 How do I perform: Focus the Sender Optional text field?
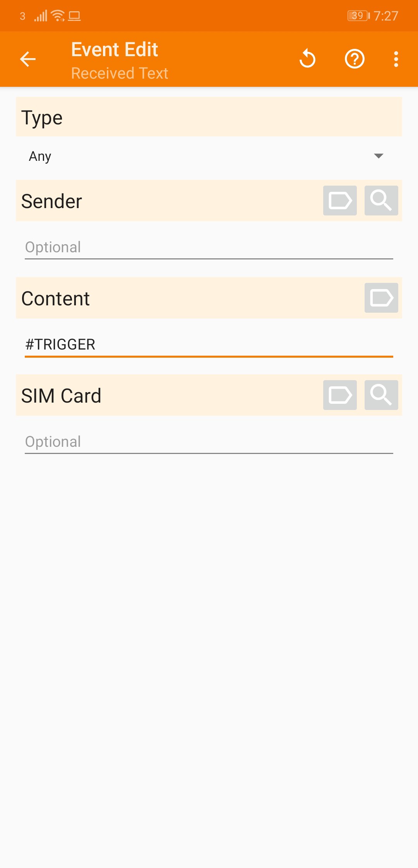pyautogui.click(x=209, y=247)
